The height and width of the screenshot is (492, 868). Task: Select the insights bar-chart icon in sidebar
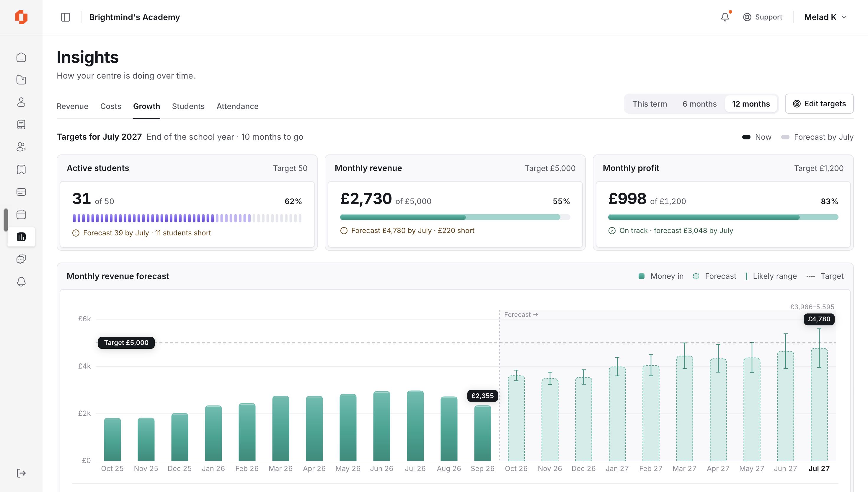(21, 237)
